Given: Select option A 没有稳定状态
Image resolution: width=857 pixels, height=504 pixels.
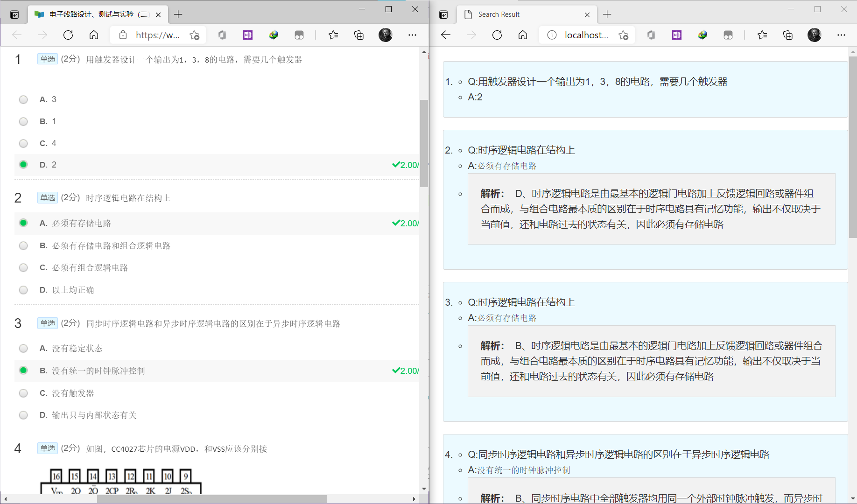Looking at the screenshot, I should (x=23, y=348).
